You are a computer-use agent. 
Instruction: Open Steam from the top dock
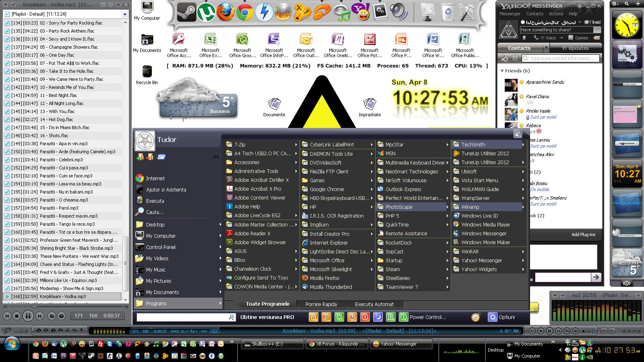click(x=186, y=12)
